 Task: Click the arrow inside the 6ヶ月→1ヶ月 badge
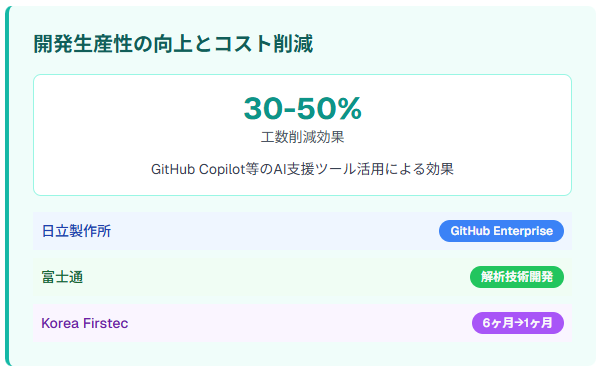[519, 323]
